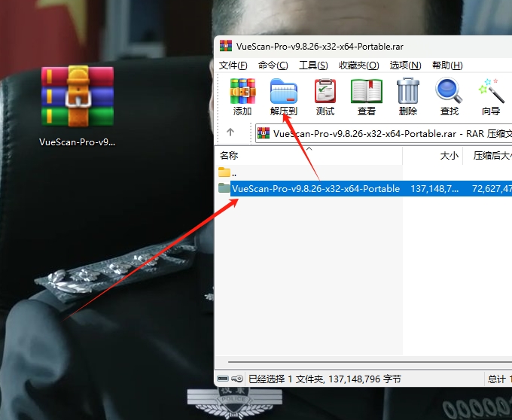Click the size value 137,148,7... cell

click(434, 189)
